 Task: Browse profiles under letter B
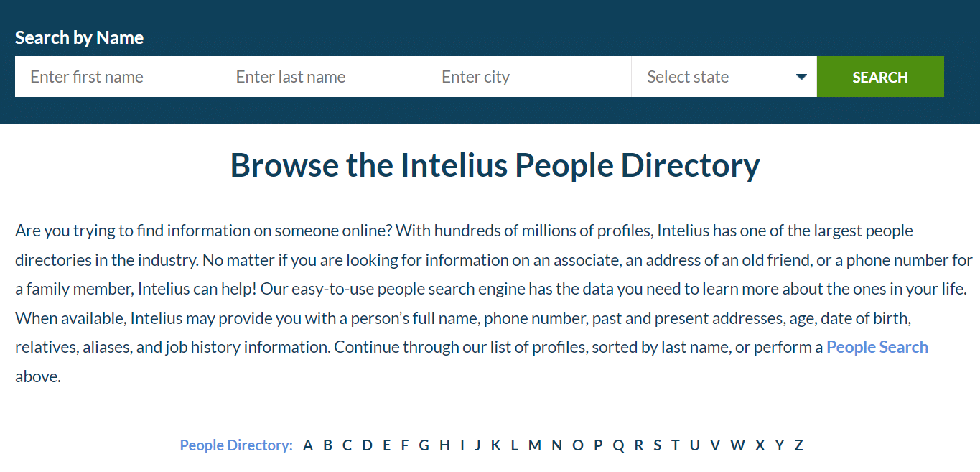[x=327, y=445]
